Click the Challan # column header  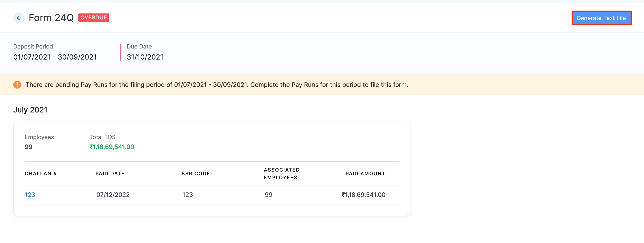[x=41, y=174]
